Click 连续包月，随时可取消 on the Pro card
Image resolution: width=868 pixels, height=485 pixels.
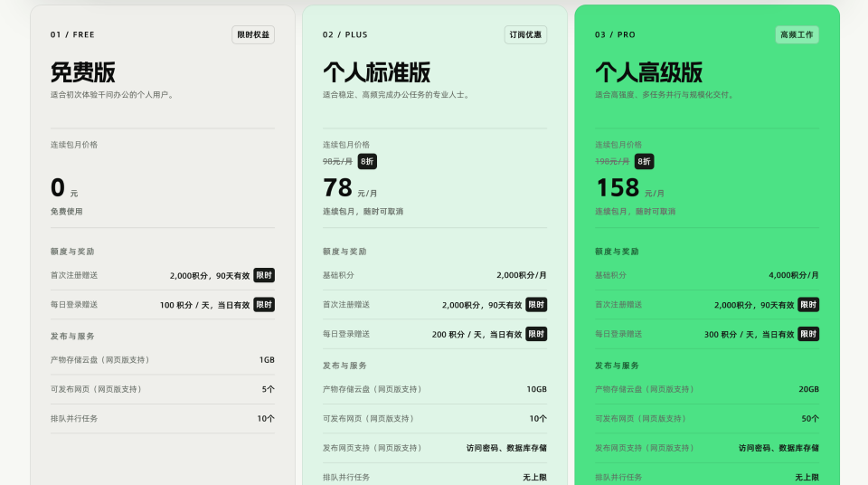[x=636, y=211]
